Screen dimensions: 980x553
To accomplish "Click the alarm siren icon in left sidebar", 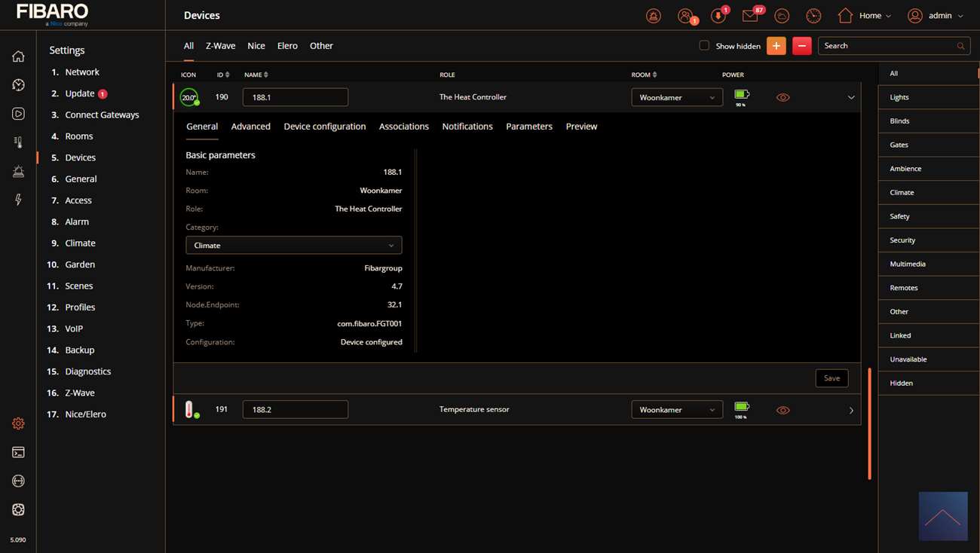I will click(18, 171).
